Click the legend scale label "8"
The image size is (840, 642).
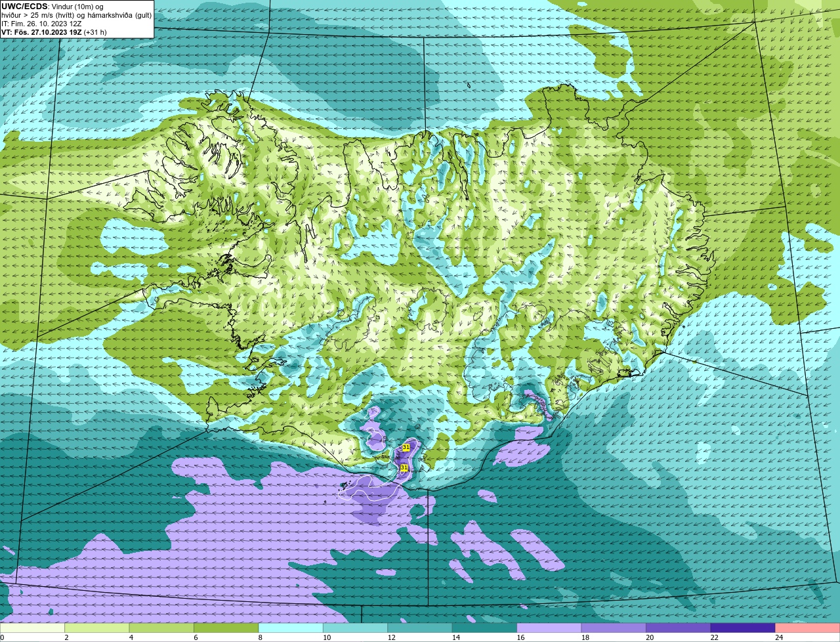(x=260, y=637)
